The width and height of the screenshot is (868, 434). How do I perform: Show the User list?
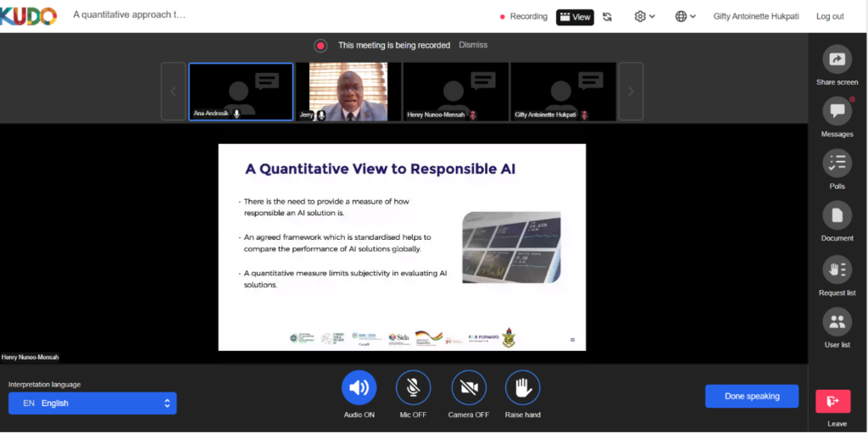(837, 322)
